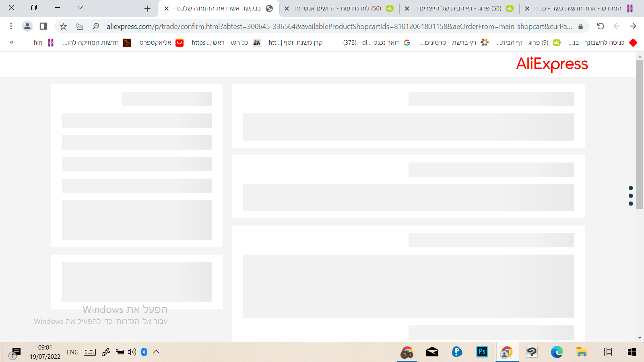
Task: Bookmark this page with the star icon
Action: [x=63, y=26]
